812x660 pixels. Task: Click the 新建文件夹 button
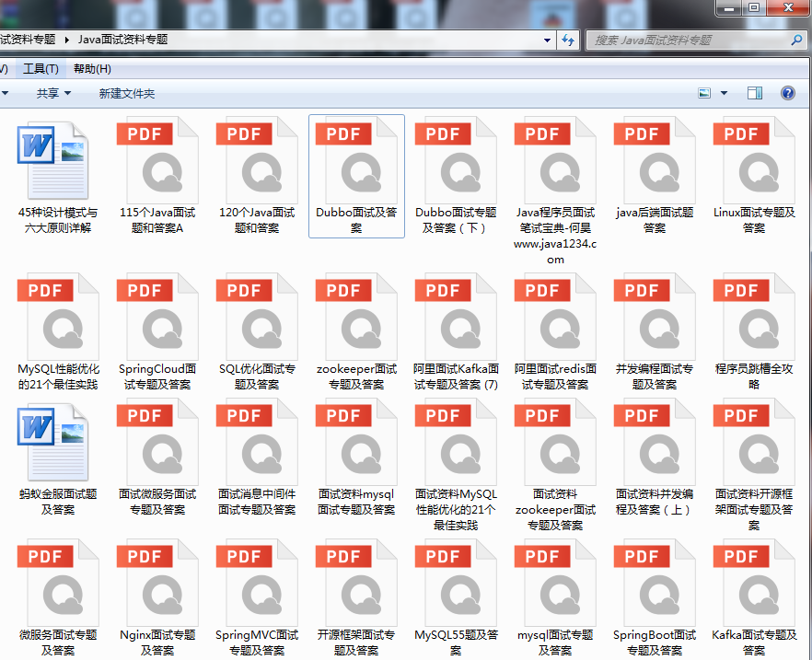[x=127, y=94]
